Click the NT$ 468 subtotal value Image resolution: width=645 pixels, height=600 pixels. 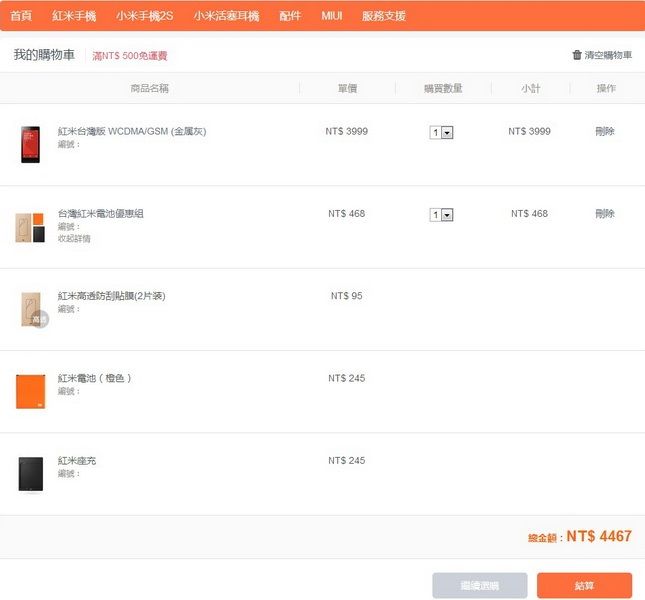click(529, 213)
